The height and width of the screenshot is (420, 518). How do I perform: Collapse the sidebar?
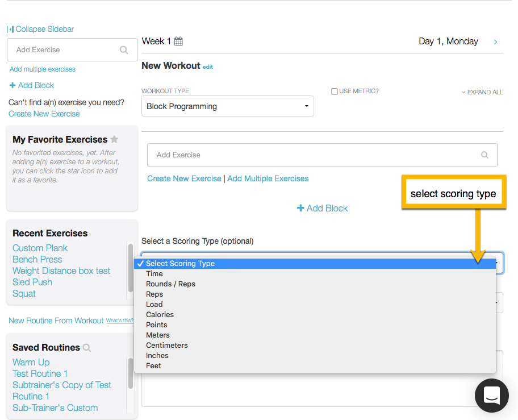pos(40,29)
